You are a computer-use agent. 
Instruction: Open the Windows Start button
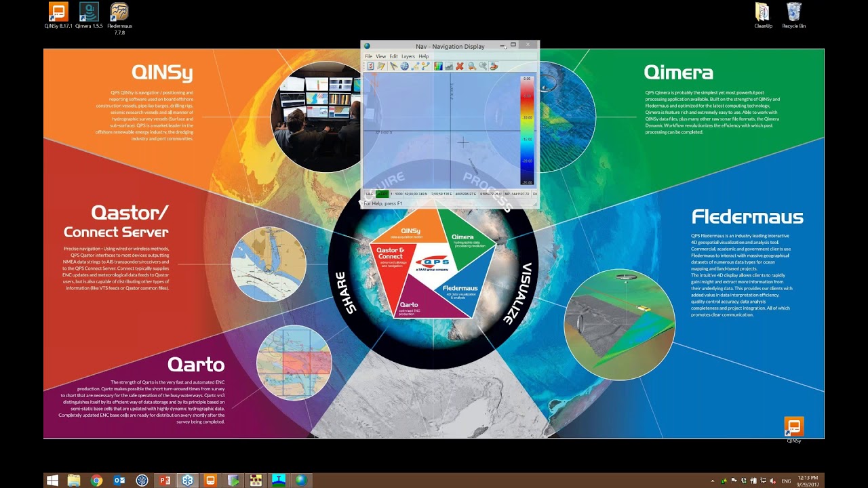coord(52,481)
